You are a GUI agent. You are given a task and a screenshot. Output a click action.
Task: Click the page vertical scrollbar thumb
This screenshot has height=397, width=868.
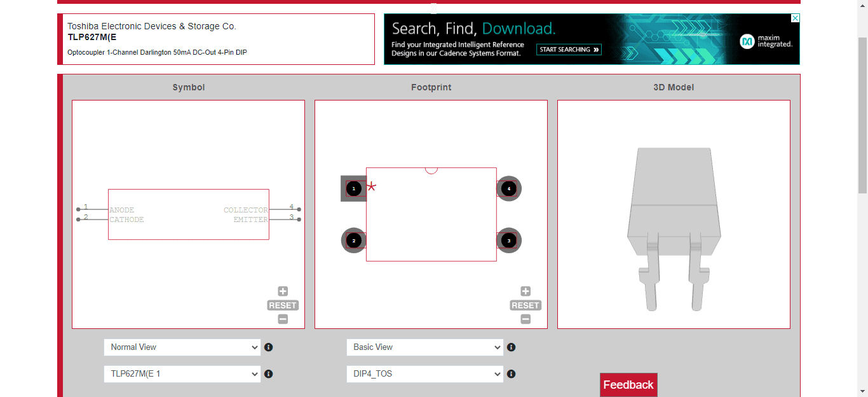pos(862,115)
